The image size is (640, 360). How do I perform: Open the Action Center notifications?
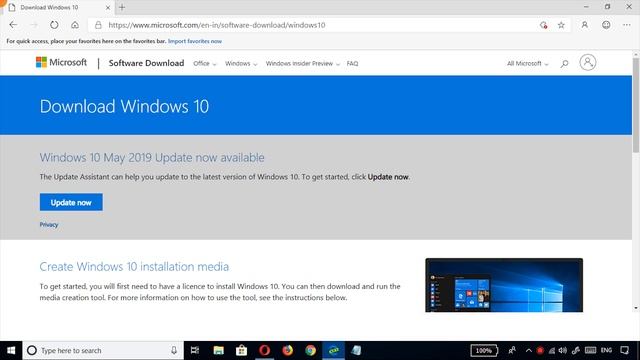click(x=624, y=350)
